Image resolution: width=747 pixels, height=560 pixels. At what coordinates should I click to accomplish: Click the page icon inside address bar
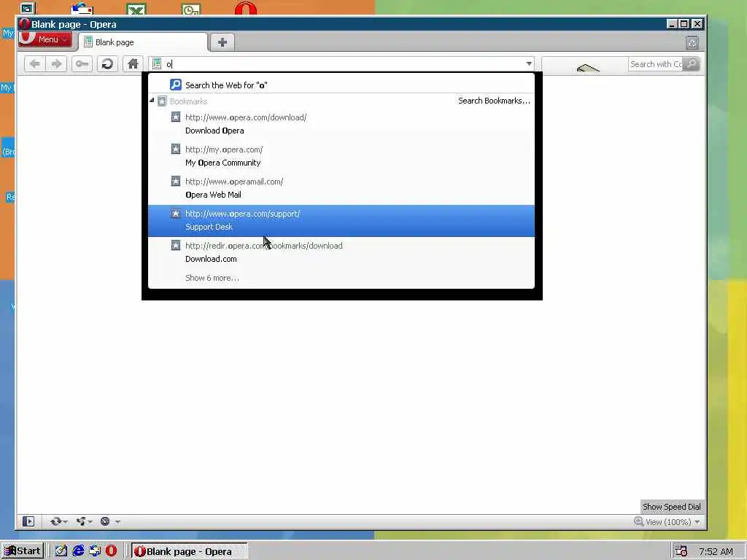point(157,64)
